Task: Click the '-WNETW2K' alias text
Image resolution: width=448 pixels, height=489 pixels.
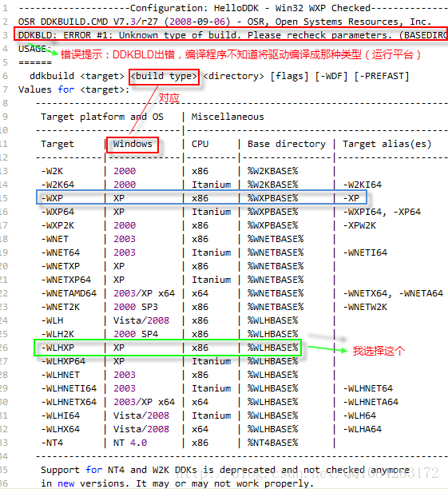Action: [365, 307]
